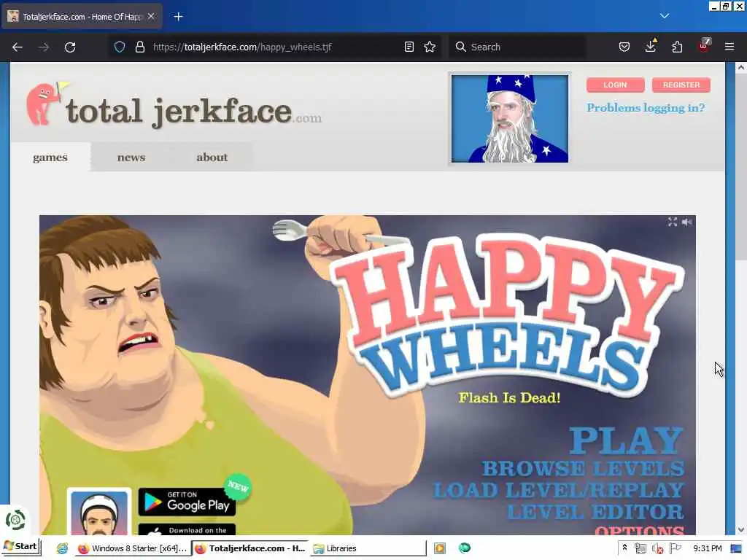Select LOAD LEVEL/REPLAY in game menu
The width and height of the screenshot is (747, 560).
point(558,491)
